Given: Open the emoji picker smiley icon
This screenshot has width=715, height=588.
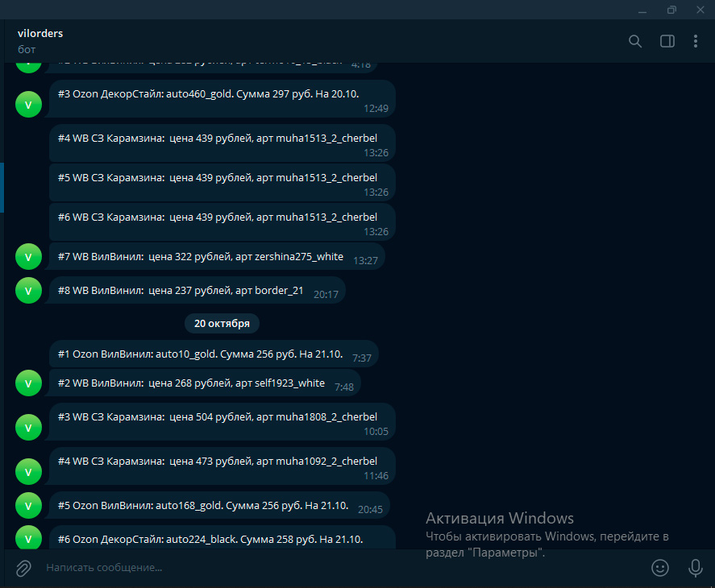Looking at the screenshot, I should [x=660, y=568].
